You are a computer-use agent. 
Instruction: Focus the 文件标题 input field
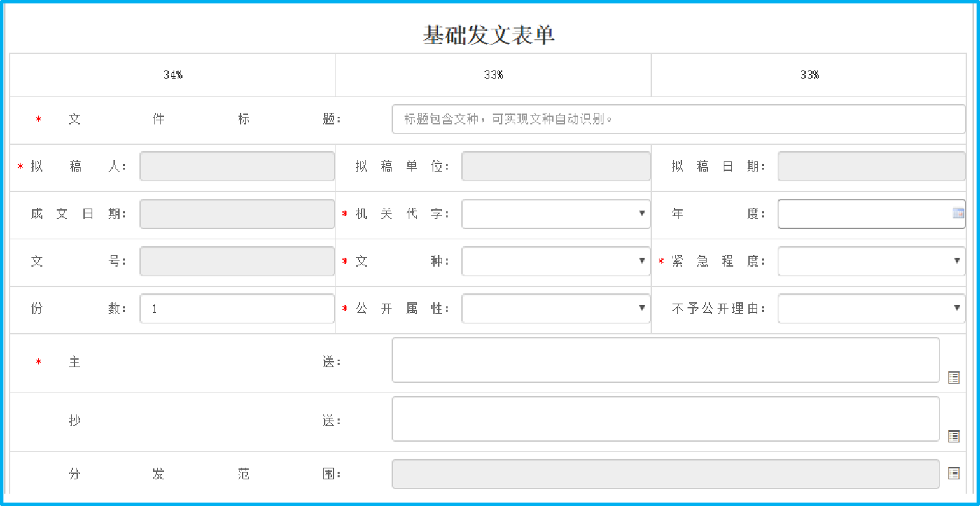(x=679, y=119)
